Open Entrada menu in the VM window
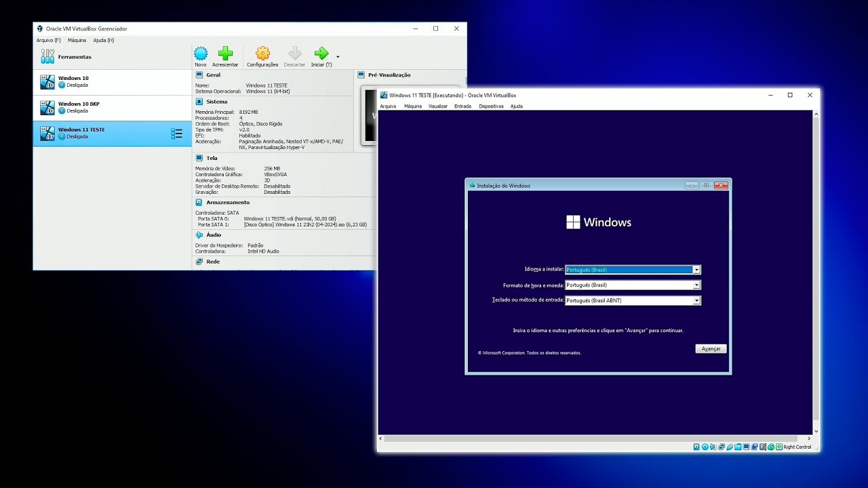 coord(462,106)
